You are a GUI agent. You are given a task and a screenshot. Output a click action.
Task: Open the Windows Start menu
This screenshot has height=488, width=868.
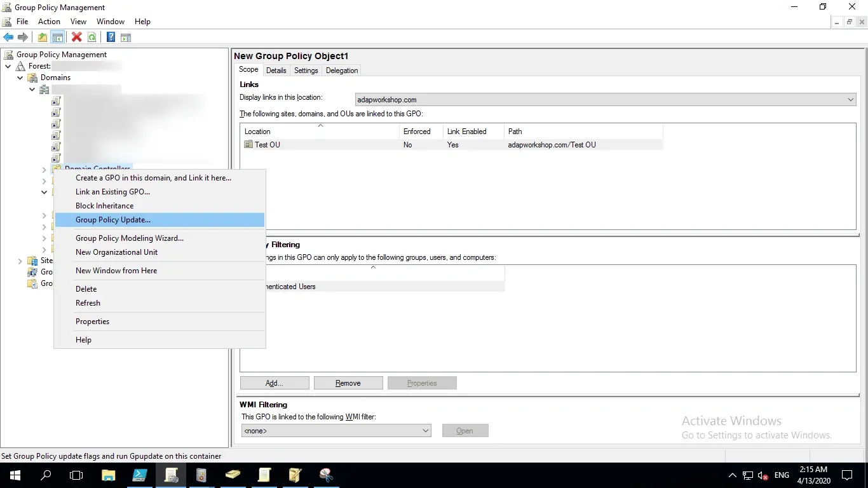coord(15,475)
